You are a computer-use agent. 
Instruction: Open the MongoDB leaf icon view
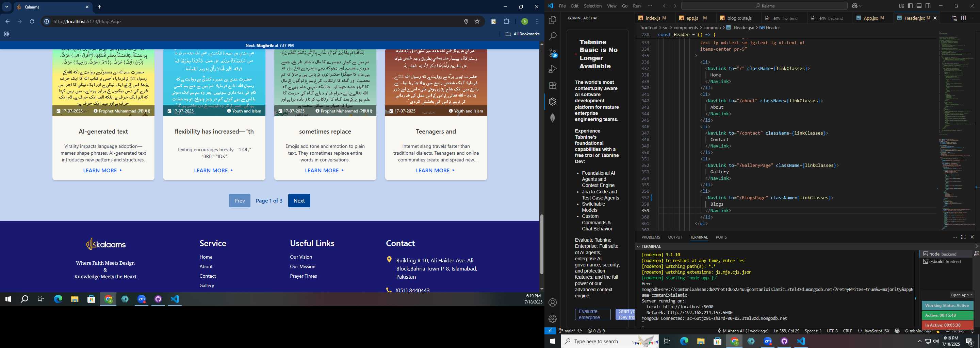[x=552, y=118]
